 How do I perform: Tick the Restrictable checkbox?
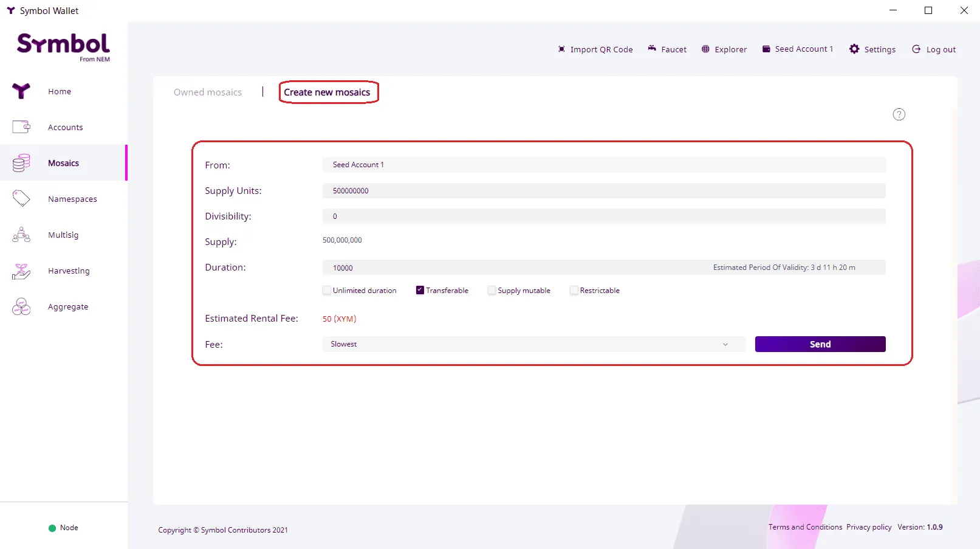click(574, 291)
